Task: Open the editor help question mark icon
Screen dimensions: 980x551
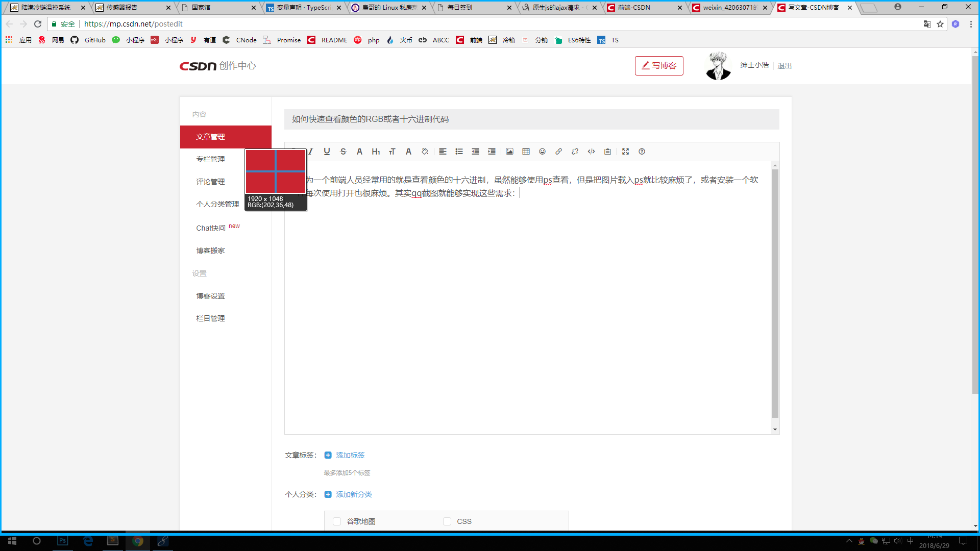Action: (642, 152)
